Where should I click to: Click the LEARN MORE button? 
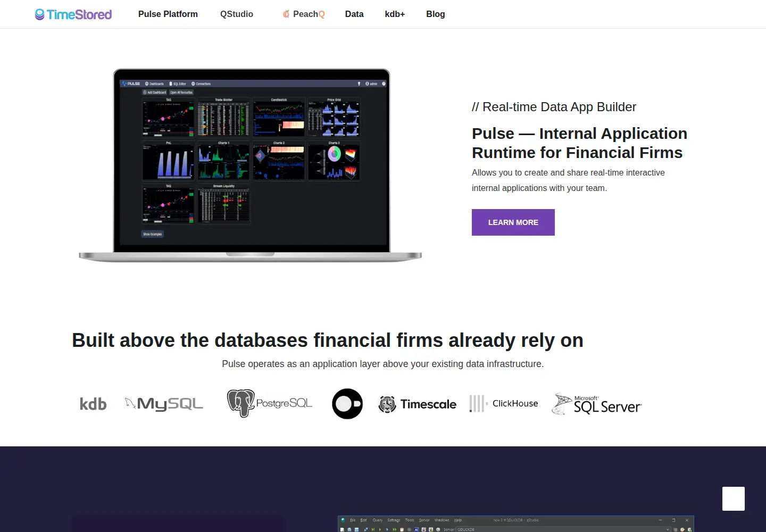[513, 222]
